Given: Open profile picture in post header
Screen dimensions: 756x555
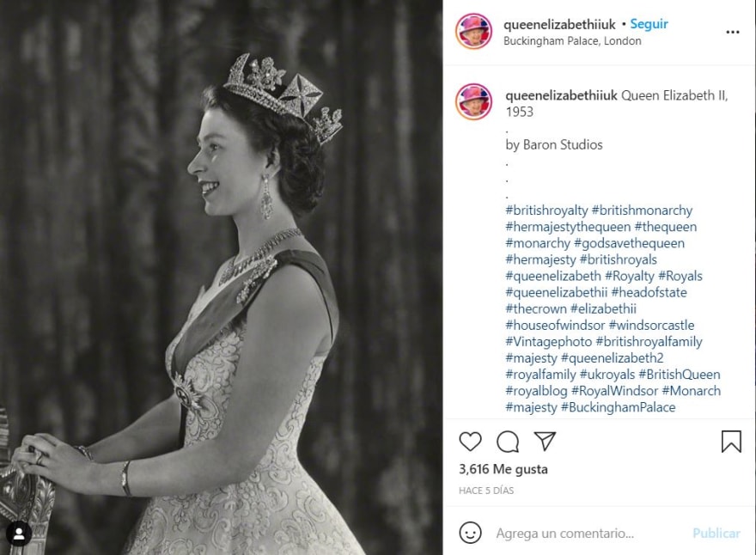Looking at the screenshot, I should pos(473,32).
